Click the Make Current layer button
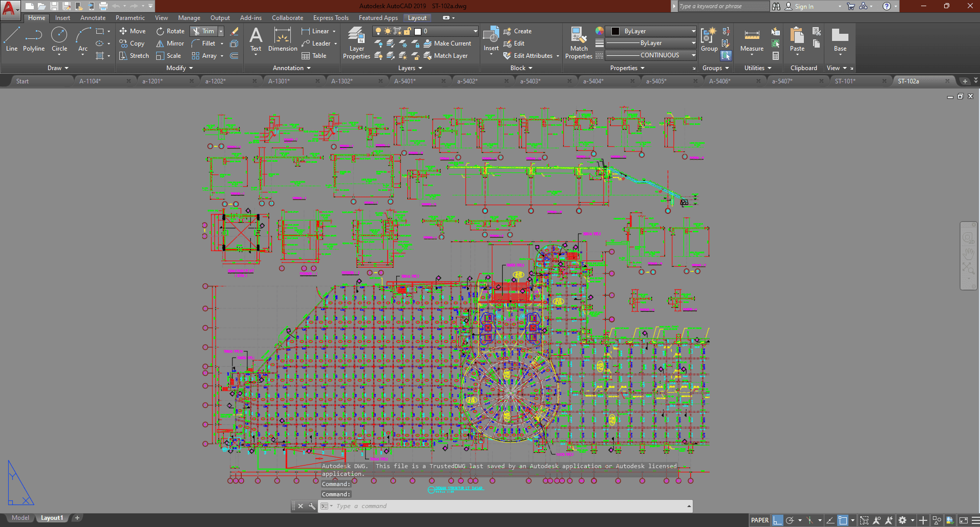The image size is (980, 527). pyautogui.click(x=447, y=43)
